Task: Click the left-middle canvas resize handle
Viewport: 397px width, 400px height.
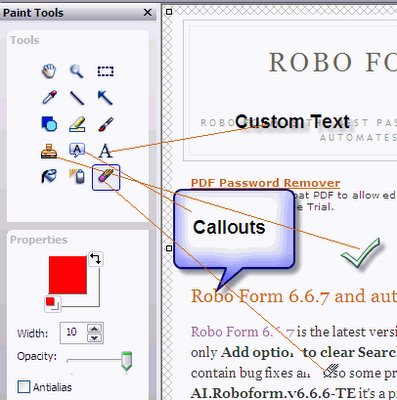Action: (x=169, y=248)
